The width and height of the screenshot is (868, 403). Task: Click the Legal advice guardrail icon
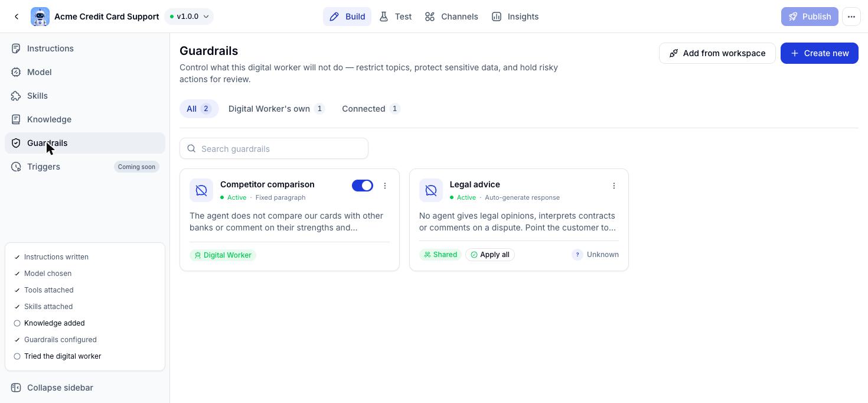pos(431,190)
